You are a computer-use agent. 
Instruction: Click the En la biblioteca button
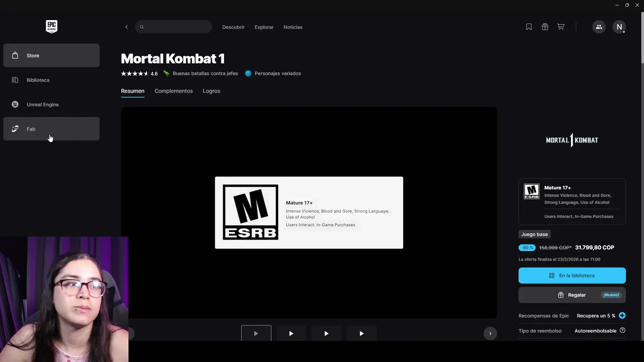click(572, 276)
